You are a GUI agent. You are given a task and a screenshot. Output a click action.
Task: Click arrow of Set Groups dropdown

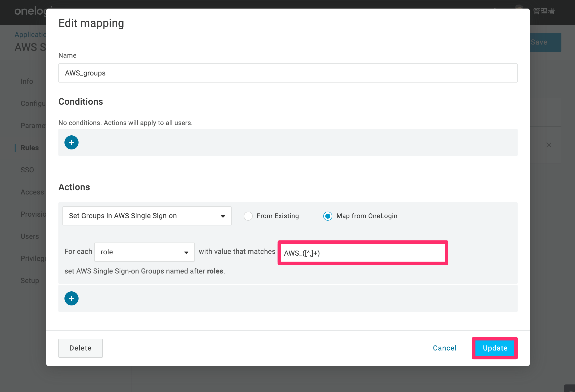[223, 216]
